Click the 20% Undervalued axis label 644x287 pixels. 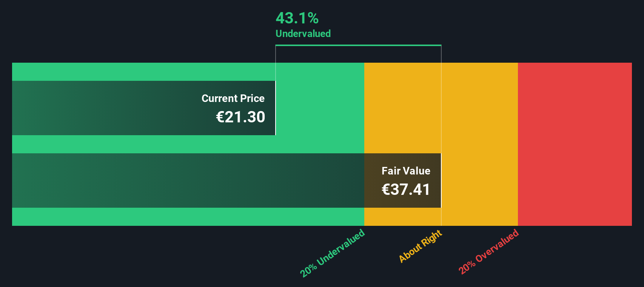click(333, 253)
